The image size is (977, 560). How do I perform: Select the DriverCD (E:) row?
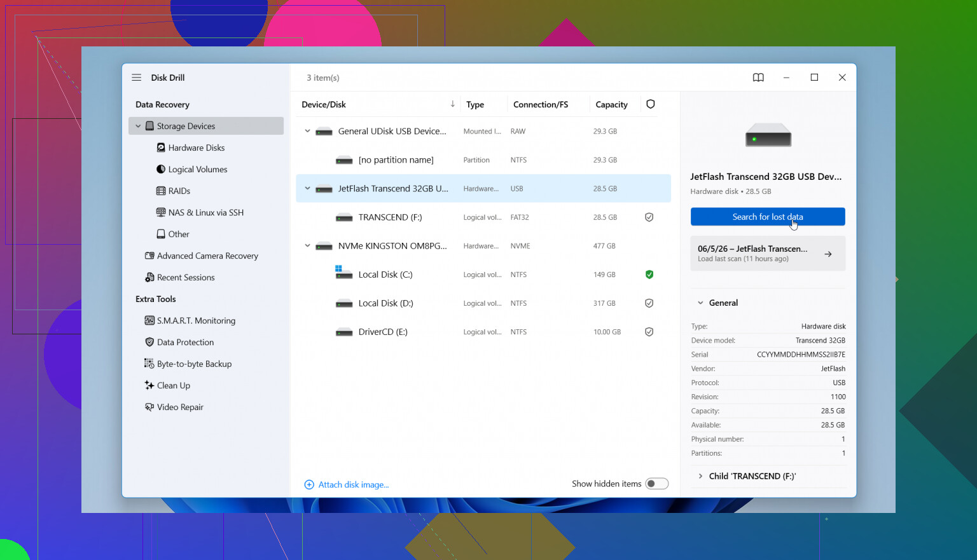click(483, 332)
